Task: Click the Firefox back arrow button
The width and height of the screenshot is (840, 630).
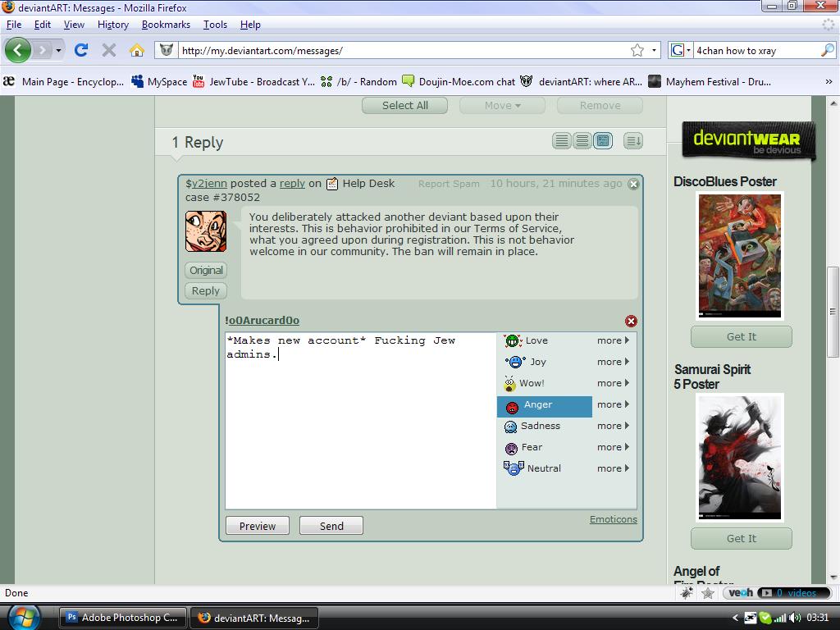Action: (18, 50)
